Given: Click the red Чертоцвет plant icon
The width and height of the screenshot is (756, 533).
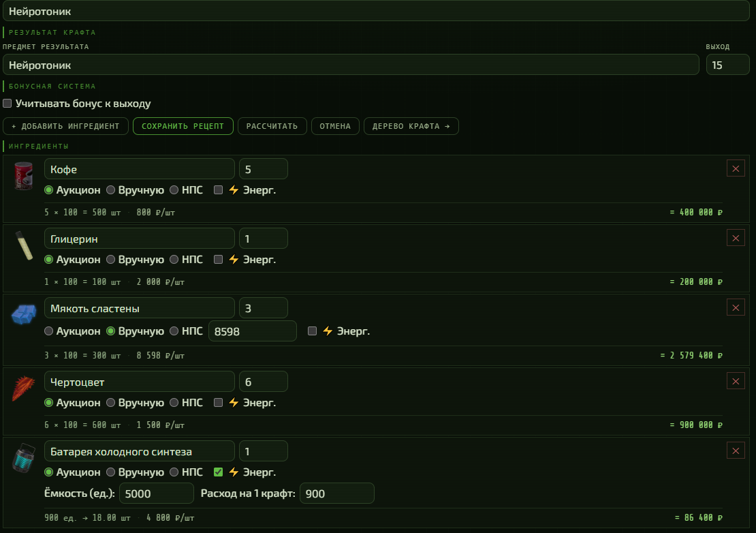Looking at the screenshot, I should click(x=23, y=389).
